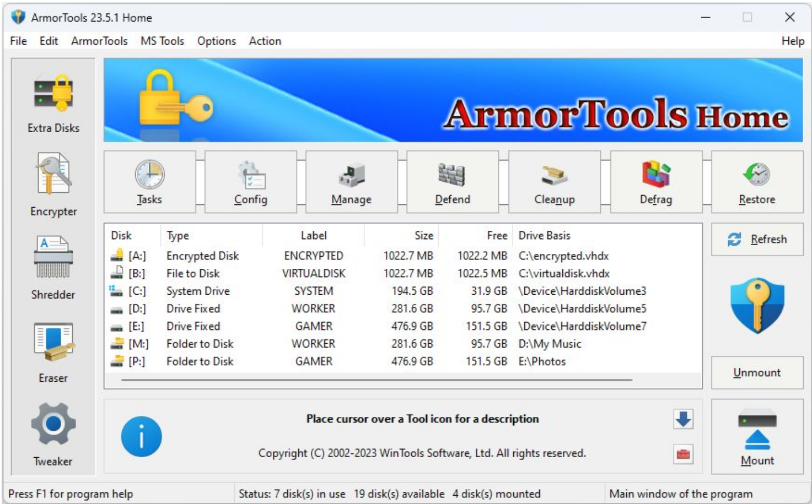Image resolution: width=812 pixels, height=504 pixels.
Task: Open the MS Tools menu
Action: point(163,40)
